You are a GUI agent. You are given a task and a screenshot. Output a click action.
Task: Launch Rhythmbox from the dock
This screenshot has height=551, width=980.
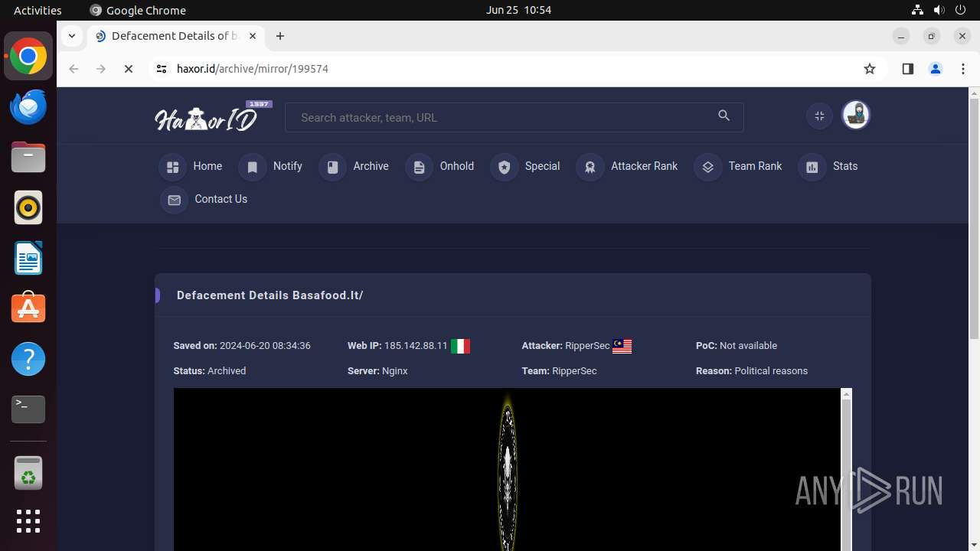(x=28, y=207)
